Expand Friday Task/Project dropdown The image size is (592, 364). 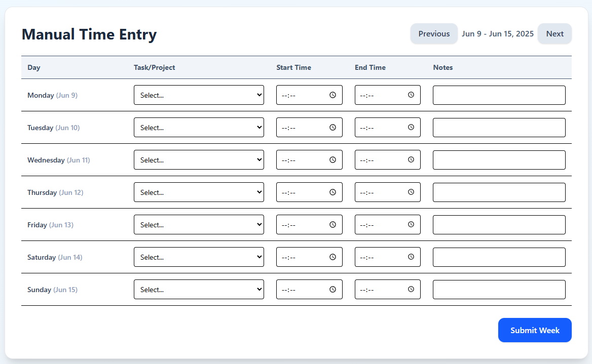[x=199, y=225]
